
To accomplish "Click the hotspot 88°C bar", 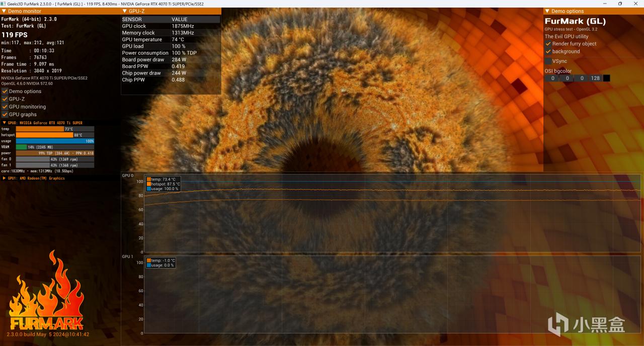I will click(x=55, y=135).
